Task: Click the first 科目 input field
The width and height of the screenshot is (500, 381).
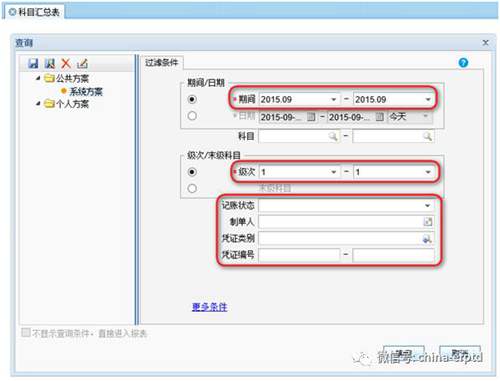Action: click(299, 136)
